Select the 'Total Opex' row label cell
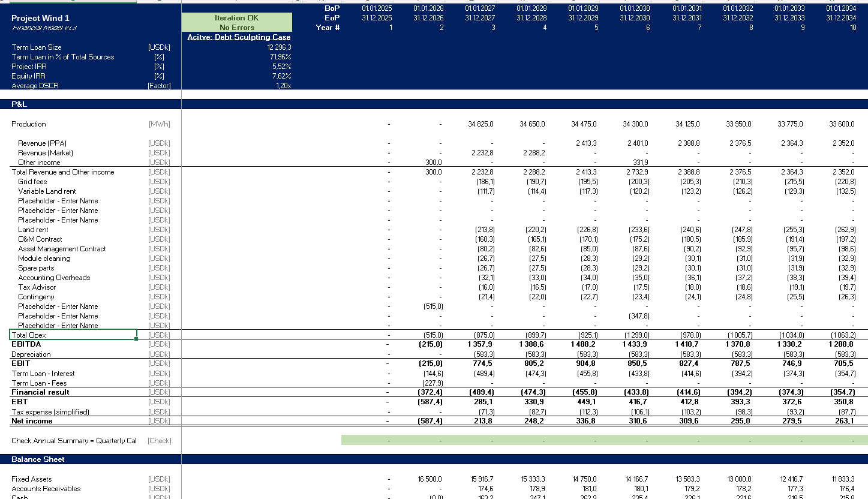Image resolution: width=868 pixels, height=499 pixels. pos(74,335)
